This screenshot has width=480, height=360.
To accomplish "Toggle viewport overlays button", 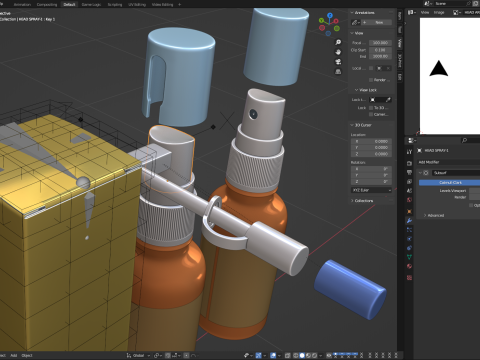I will point(273,356).
